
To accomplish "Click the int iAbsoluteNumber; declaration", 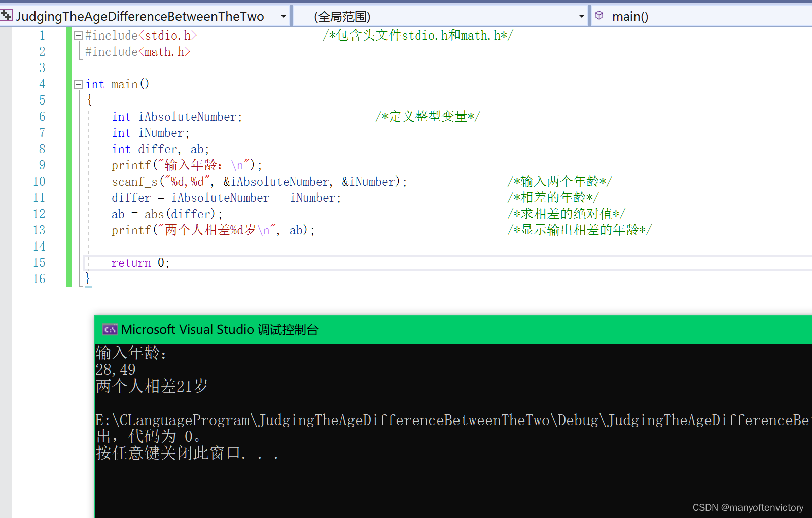I will [177, 117].
